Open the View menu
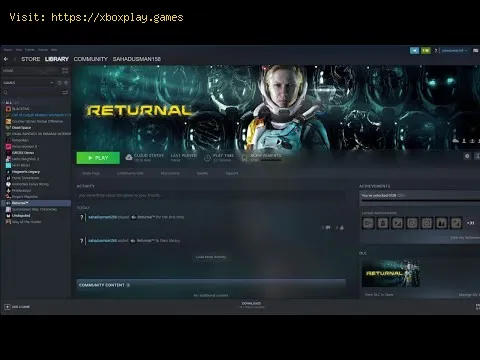Viewport: 480px width, 360px height. coord(19,50)
